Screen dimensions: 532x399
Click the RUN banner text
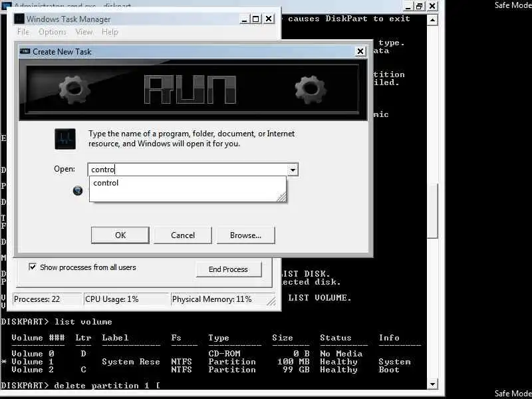[190, 90]
